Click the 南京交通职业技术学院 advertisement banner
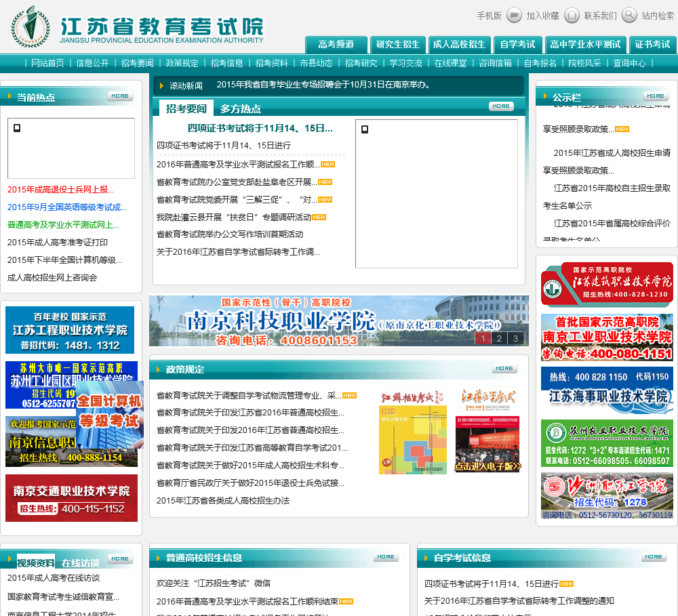 pyautogui.click(x=71, y=498)
